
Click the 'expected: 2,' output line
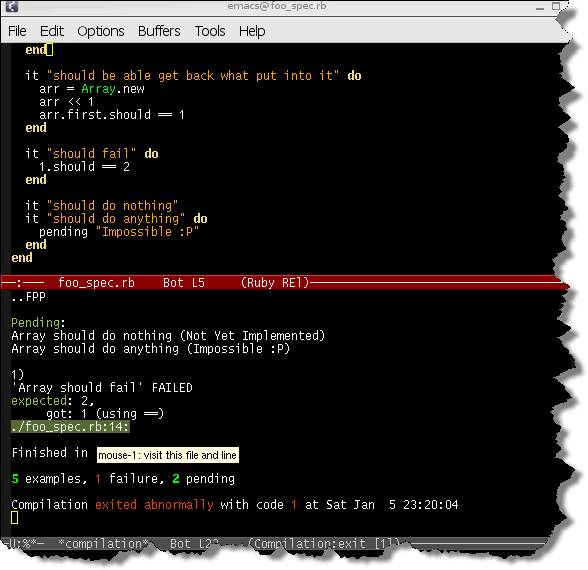click(52, 401)
